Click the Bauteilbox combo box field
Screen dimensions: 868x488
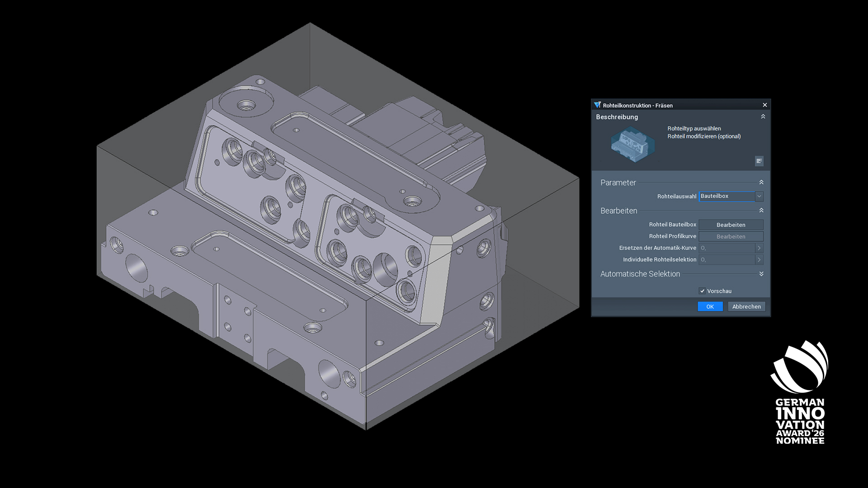click(726, 196)
